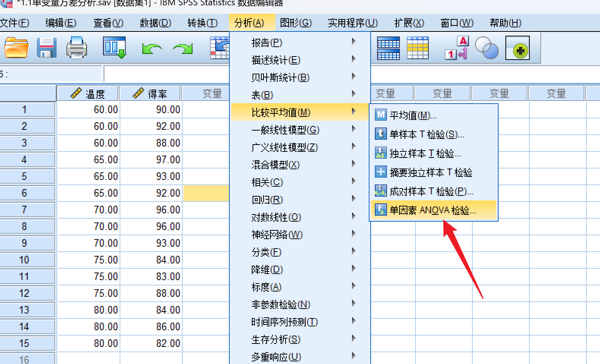Expand the 回归(R) submenu

(x=267, y=200)
